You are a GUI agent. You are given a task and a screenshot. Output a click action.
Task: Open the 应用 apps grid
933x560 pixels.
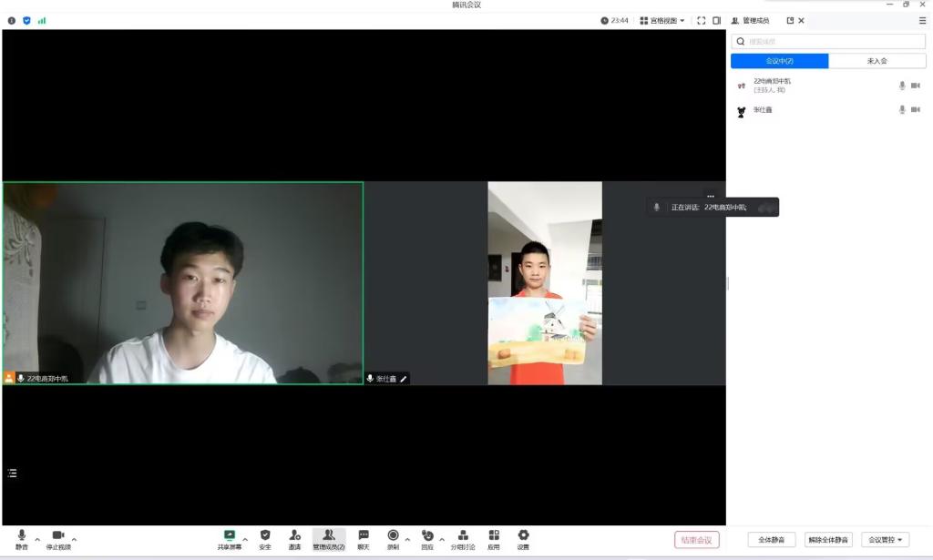pyautogui.click(x=494, y=539)
